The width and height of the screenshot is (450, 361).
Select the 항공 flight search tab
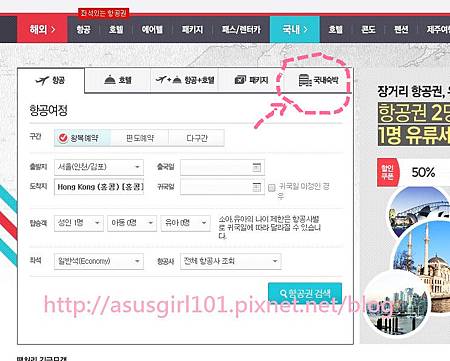tap(51, 80)
